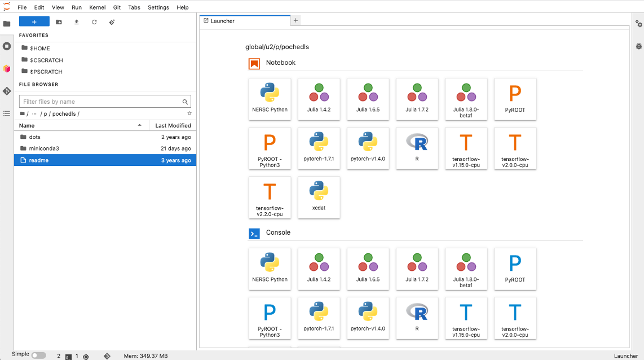Open the File menu
Image resolution: width=644 pixels, height=360 pixels.
pos(22,7)
